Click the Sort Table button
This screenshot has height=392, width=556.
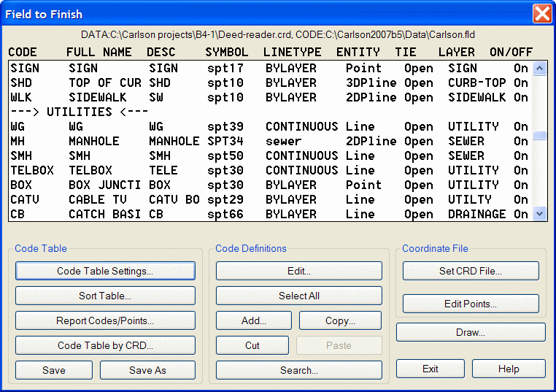point(105,296)
